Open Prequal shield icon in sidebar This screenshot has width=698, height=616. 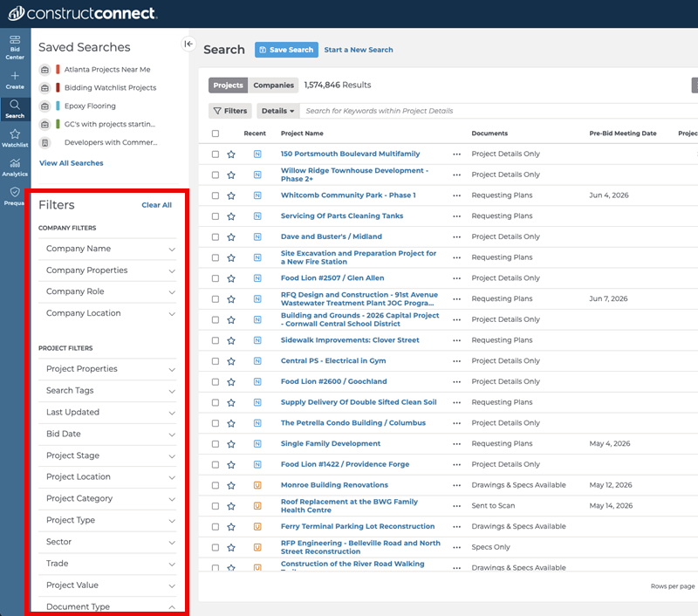pyautogui.click(x=15, y=192)
